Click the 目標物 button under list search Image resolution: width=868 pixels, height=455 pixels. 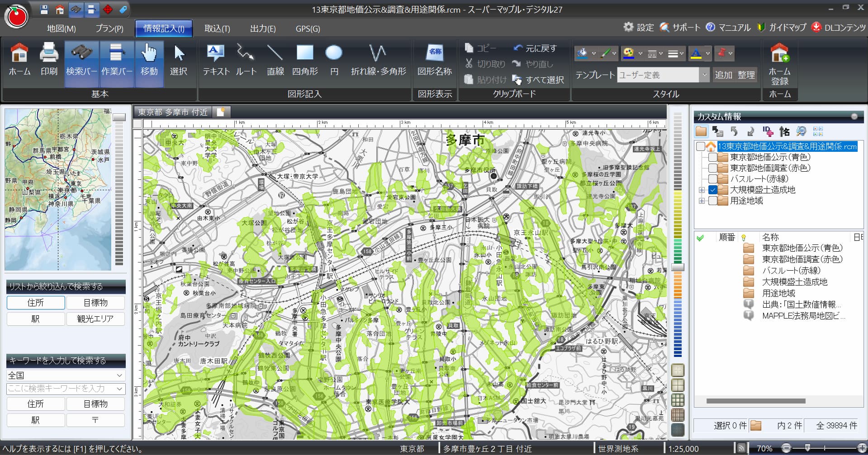tap(95, 303)
